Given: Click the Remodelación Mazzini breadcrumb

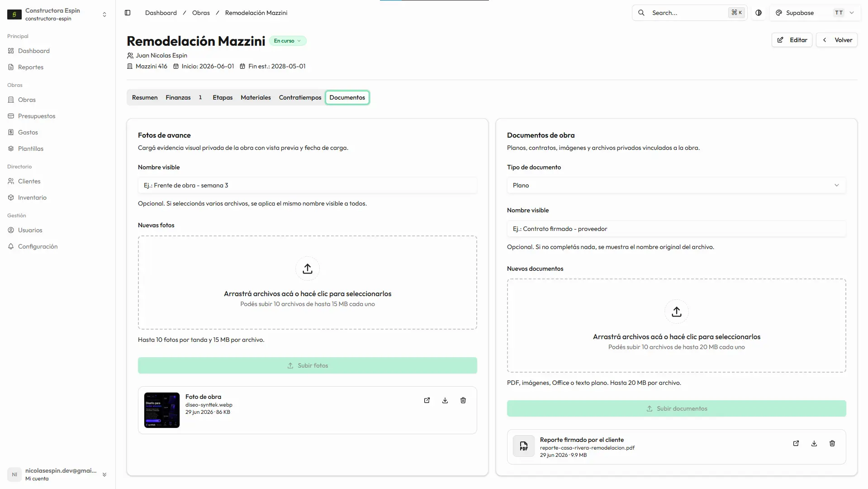Looking at the screenshot, I should coord(256,13).
